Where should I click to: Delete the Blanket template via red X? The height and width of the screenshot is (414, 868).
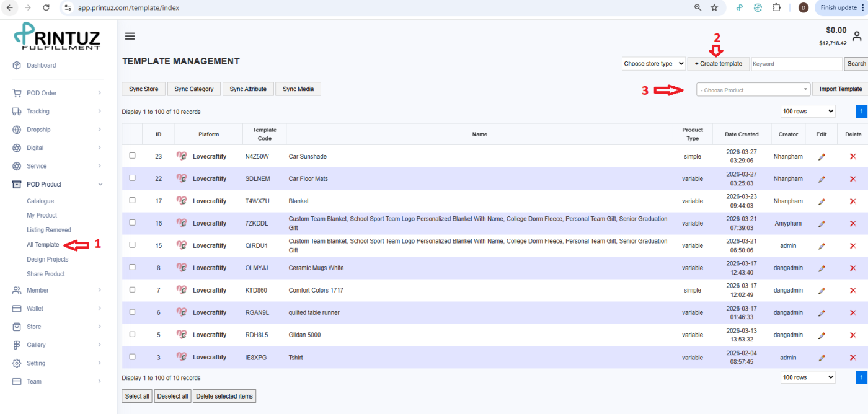852,201
